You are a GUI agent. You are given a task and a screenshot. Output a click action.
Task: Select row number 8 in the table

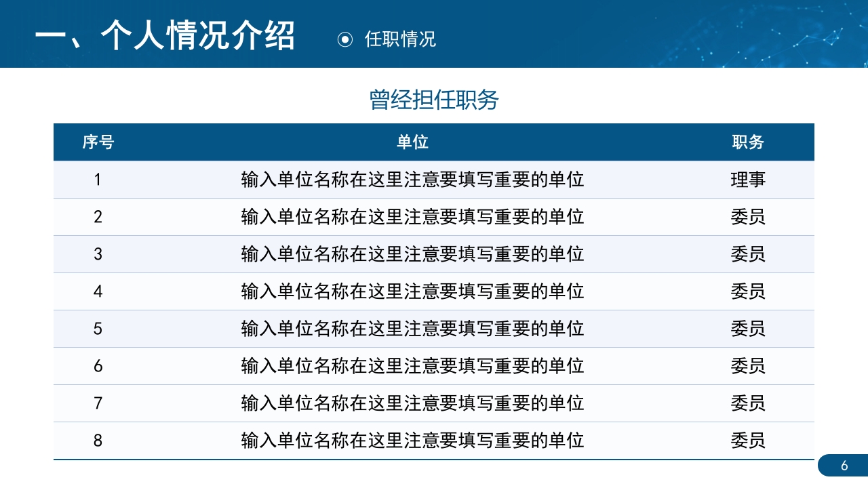coord(97,441)
